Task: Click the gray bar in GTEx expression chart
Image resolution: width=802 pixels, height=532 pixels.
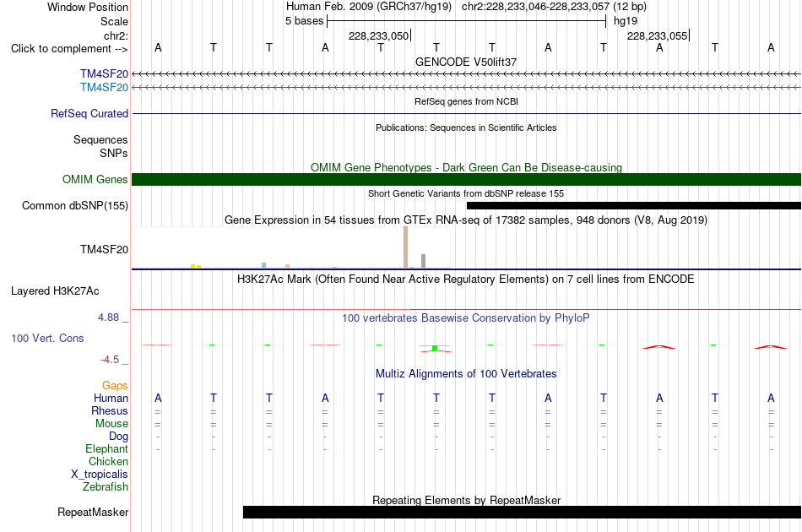Action: pos(424,261)
